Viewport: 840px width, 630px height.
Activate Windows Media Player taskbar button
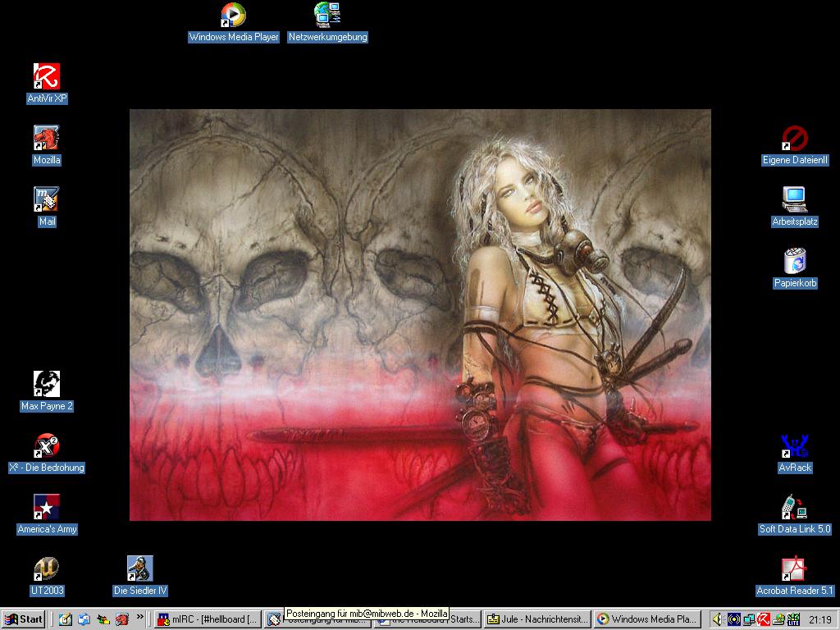(x=646, y=619)
